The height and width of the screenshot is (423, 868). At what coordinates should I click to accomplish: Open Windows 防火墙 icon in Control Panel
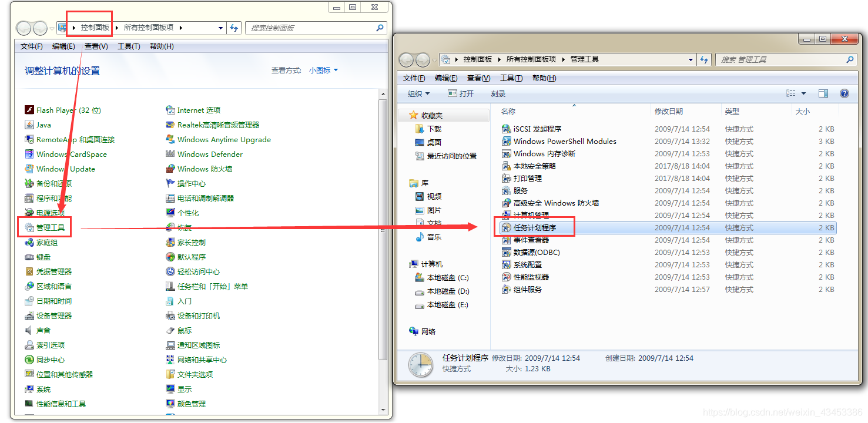(170, 169)
